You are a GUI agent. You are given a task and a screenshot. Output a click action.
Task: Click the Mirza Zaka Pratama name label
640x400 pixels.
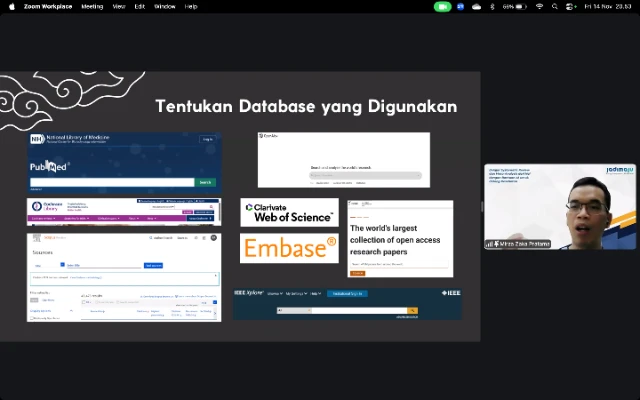518,244
